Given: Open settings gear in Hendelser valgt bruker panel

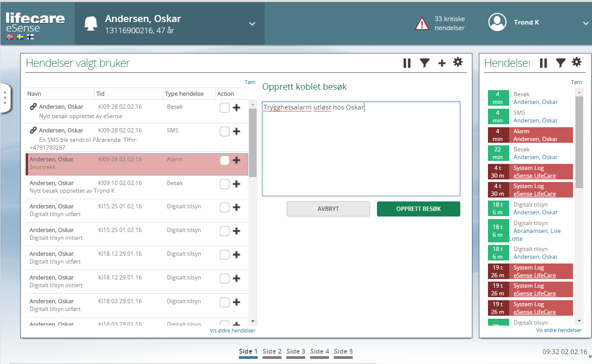Looking at the screenshot, I should [x=458, y=62].
